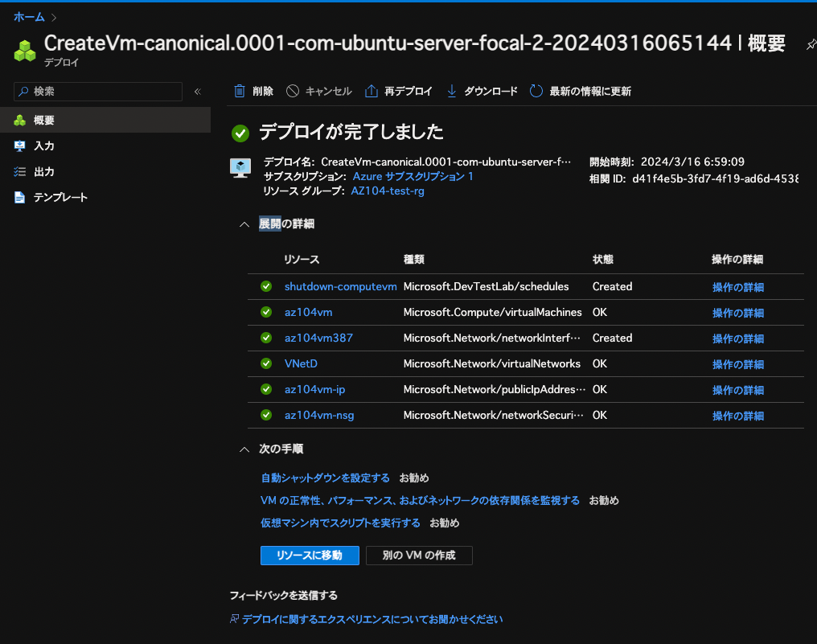Click the ダウンロード arrow icon
817x644 pixels.
[x=452, y=91]
